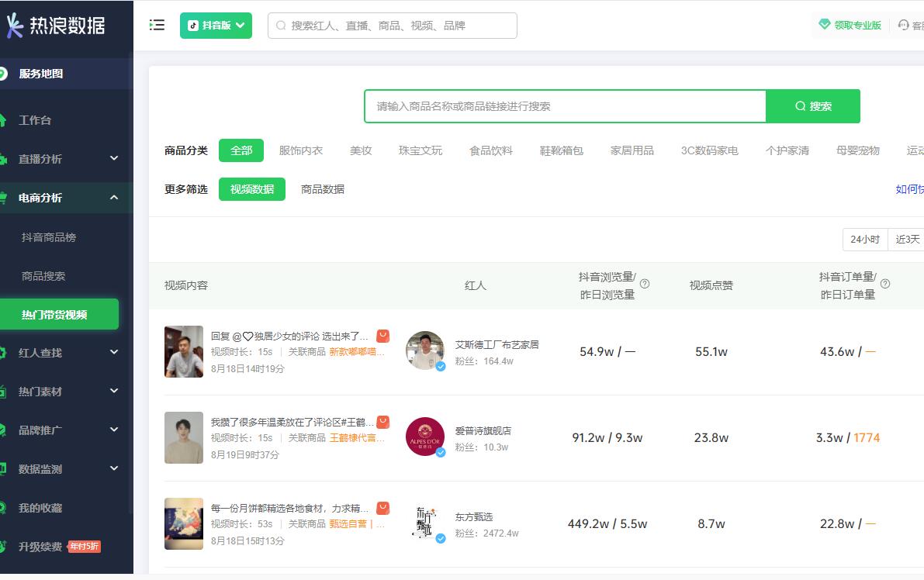Toggle the 视频数据 filter

[x=251, y=189]
